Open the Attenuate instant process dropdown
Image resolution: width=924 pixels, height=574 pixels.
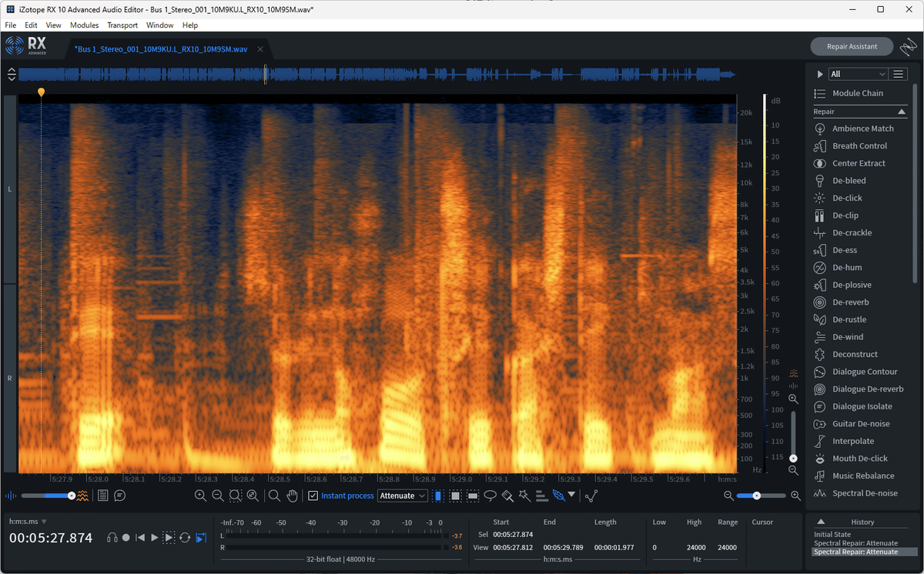[x=402, y=496]
